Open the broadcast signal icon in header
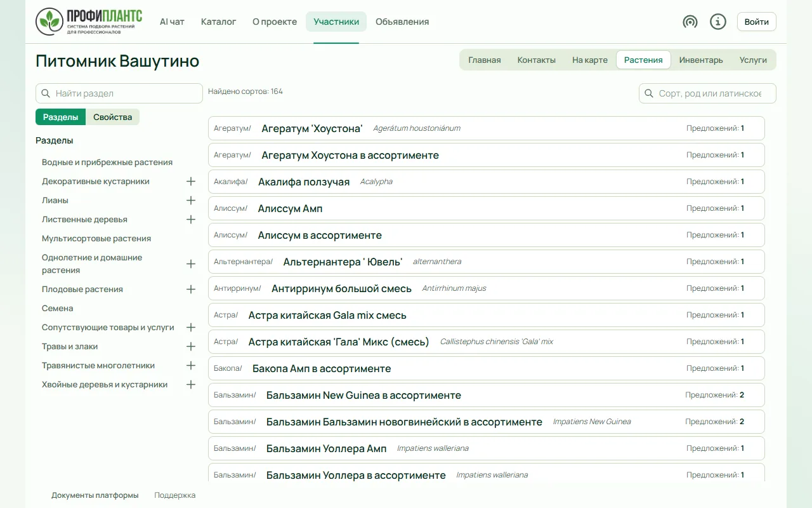 tap(690, 22)
